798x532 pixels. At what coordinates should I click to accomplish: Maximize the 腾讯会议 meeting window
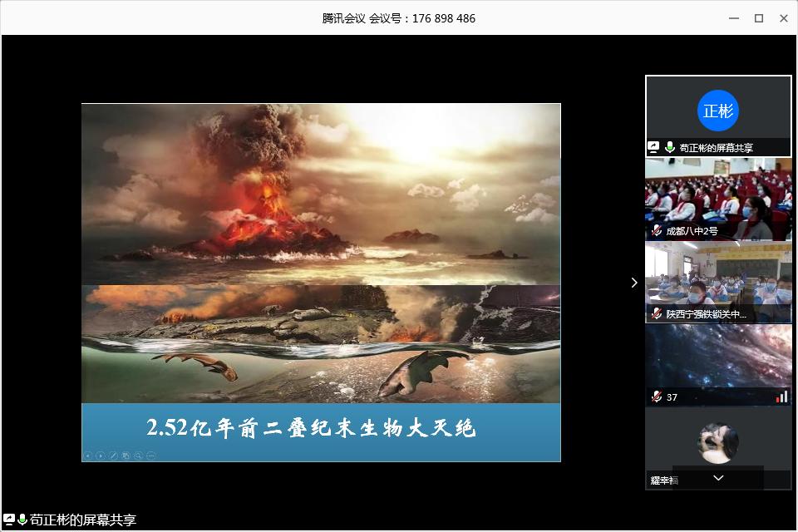758,18
